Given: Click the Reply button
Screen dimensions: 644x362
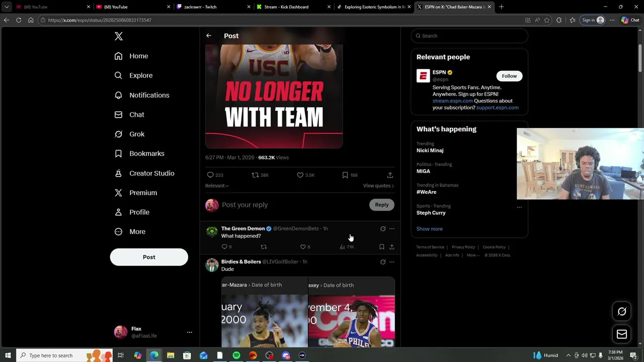Looking at the screenshot, I should [382, 205].
